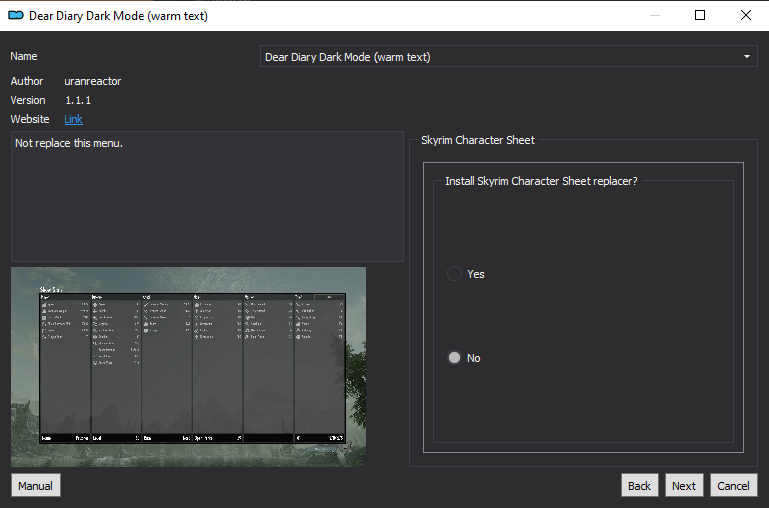Viewport: 769px width, 508px height.
Task: Click the Skyrim Character Sheet preview image
Action: 188,367
